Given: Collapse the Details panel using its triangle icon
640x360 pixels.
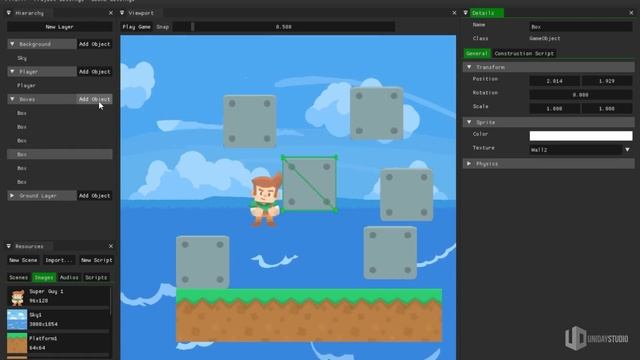Looking at the screenshot, I should (x=465, y=13).
